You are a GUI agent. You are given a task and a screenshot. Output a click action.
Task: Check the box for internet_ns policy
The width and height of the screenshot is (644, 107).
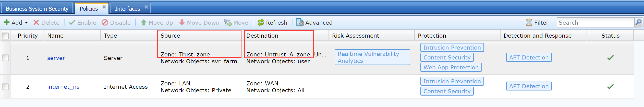[x=5, y=87]
